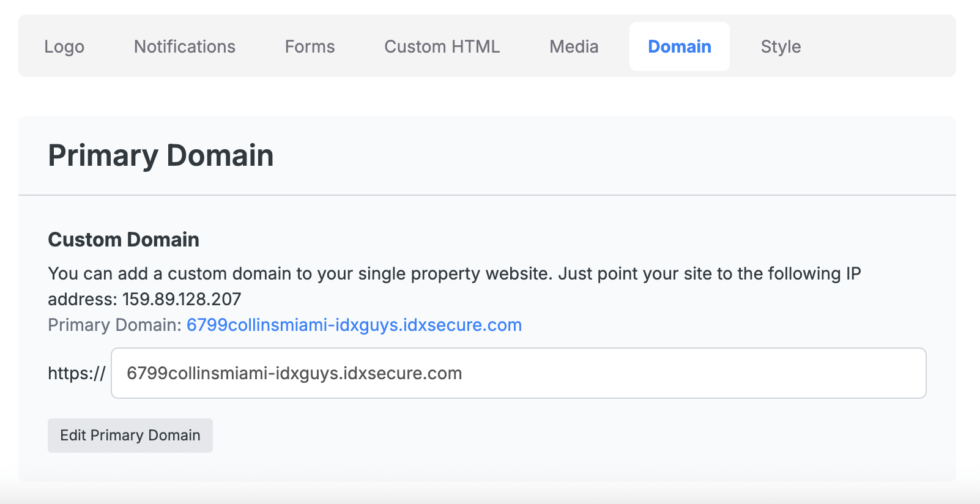980x504 pixels.
Task: Open the Media settings tab
Action: click(573, 46)
